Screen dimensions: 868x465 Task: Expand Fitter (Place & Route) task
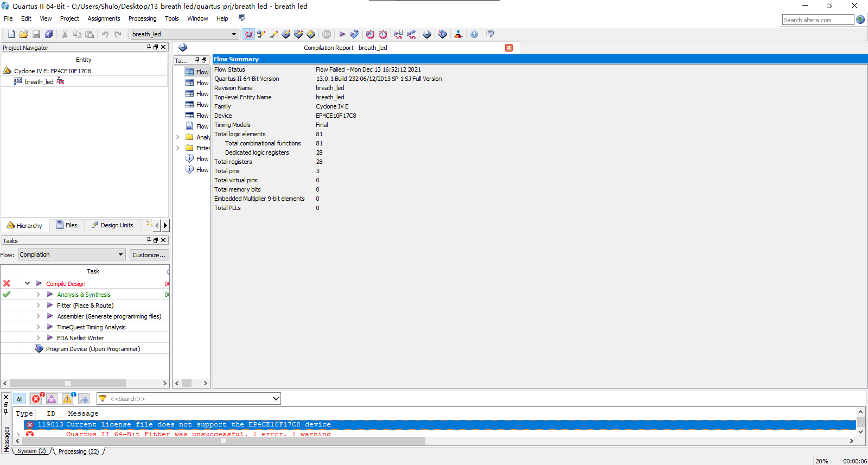[38, 305]
